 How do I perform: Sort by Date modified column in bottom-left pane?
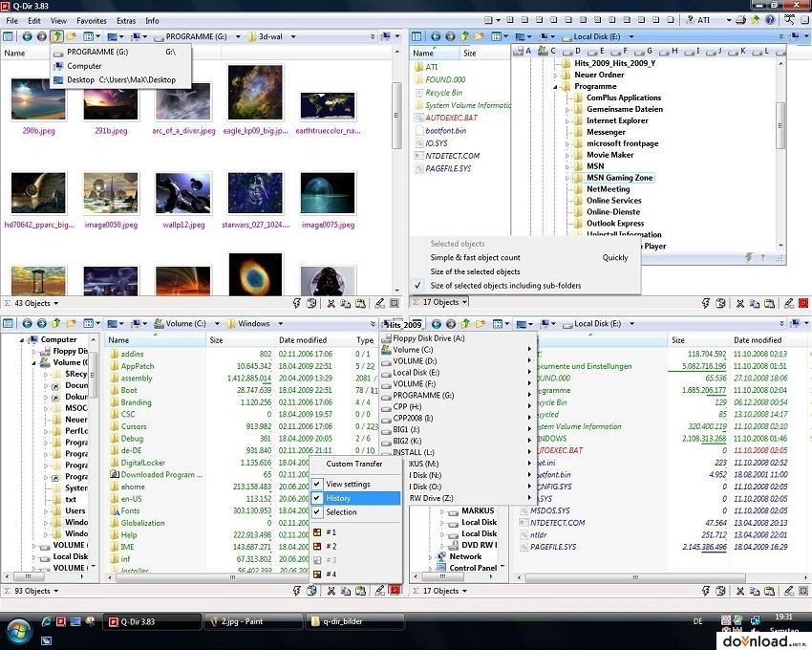303,340
